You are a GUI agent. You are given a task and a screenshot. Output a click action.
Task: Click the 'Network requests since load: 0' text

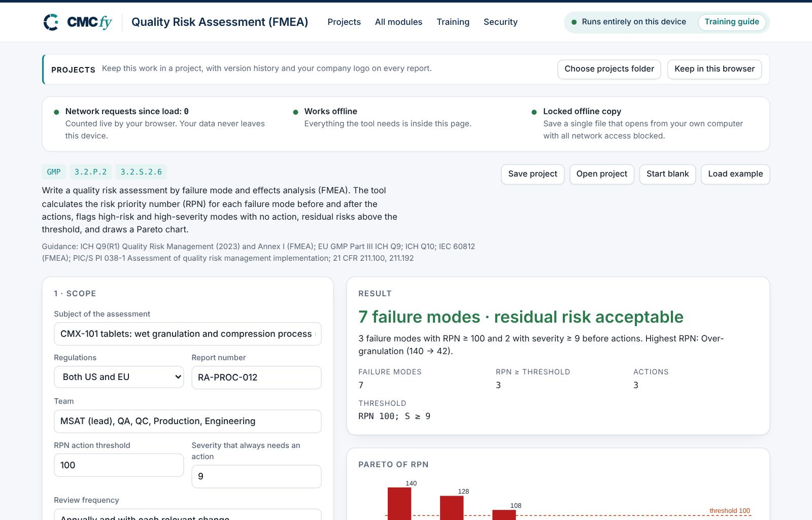(x=127, y=111)
